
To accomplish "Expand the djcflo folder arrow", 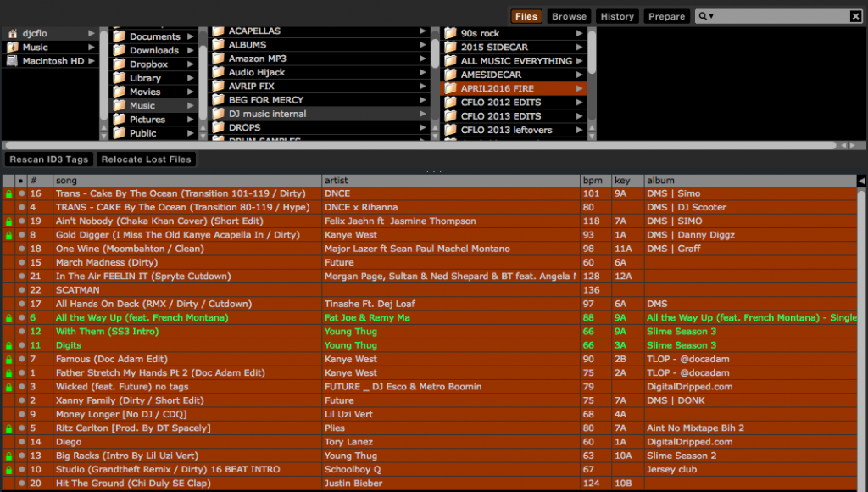I will click(x=92, y=33).
